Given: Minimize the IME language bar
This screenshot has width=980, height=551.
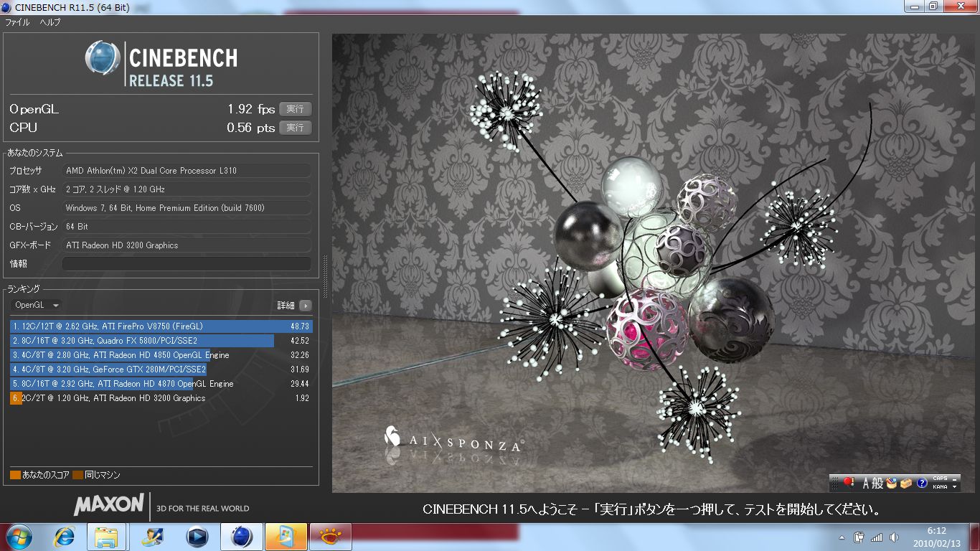Looking at the screenshot, I should click(x=955, y=479).
